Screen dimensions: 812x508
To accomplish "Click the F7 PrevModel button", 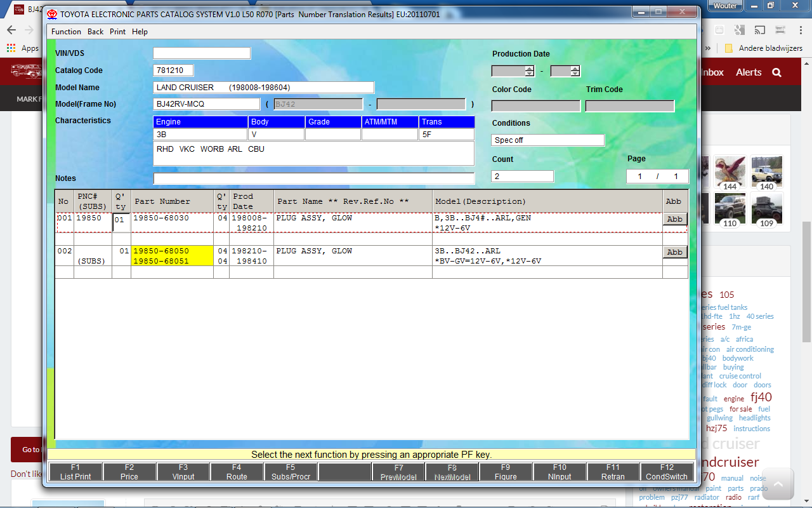I will pos(398,472).
